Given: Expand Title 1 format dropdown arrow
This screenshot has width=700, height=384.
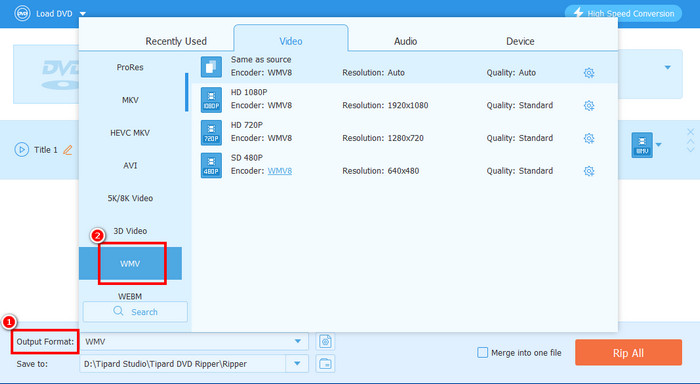Looking at the screenshot, I should (x=658, y=145).
